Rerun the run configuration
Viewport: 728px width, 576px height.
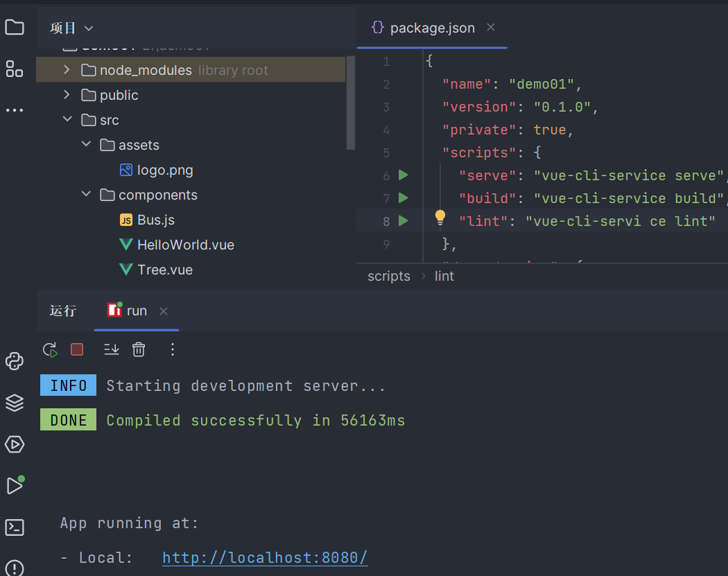50,349
